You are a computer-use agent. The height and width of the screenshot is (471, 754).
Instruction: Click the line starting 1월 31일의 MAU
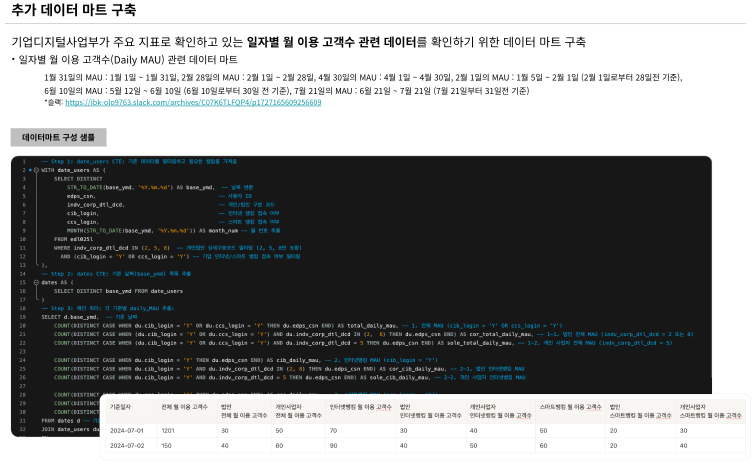point(363,77)
